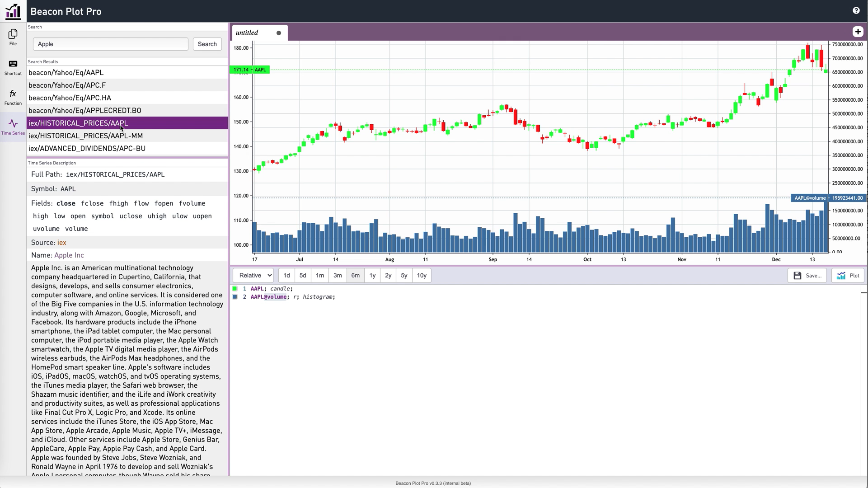The image size is (868, 488).
Task: Click the unsaved dot on untitled tab
Action: coord(279,33)
